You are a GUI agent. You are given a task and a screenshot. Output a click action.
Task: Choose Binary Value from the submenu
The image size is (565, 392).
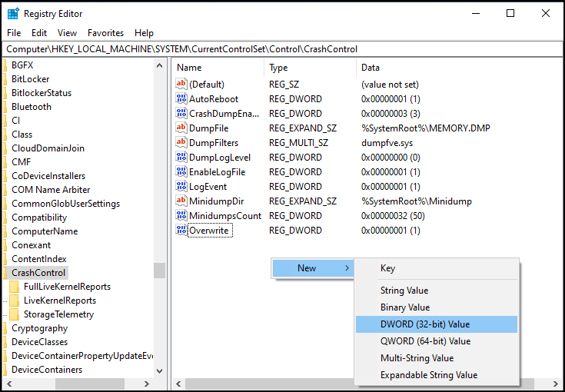437,307
